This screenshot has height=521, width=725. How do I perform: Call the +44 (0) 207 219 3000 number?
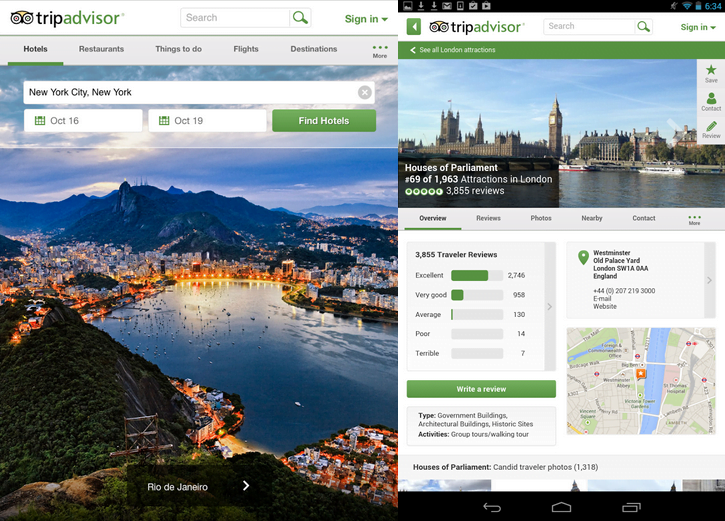point(624,291)
